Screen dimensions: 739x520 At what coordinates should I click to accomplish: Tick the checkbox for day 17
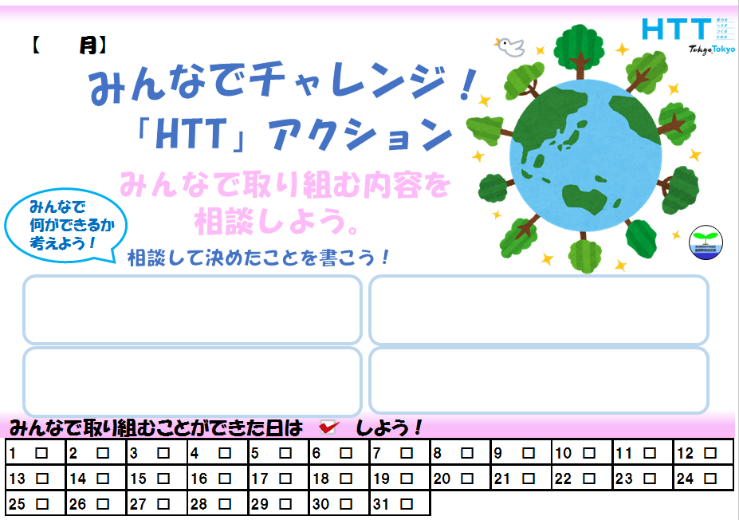click(285, 479)
